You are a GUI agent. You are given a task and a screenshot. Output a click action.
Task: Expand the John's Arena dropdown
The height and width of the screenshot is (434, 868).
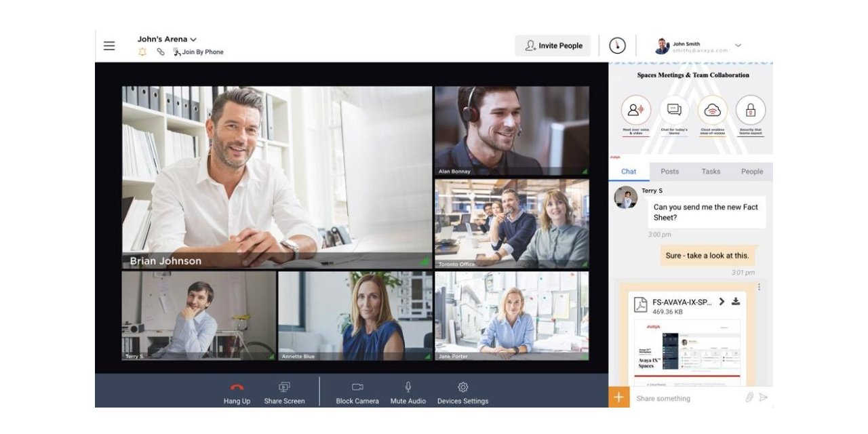click(x=193, y=39)
